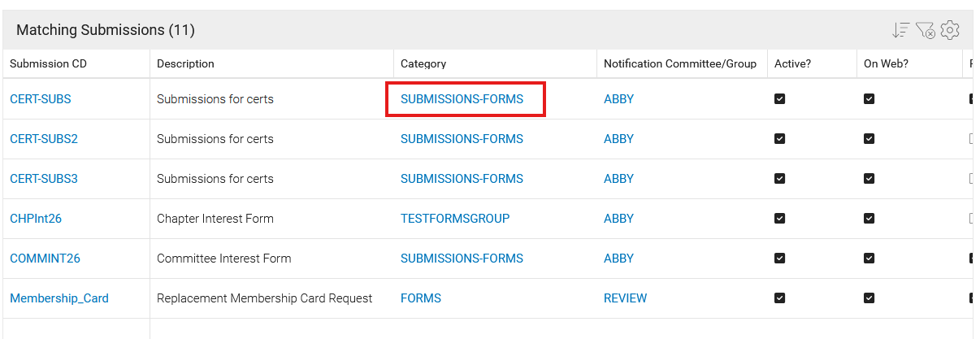Toggle Active checkbox for CERT-SUBS2

(780, 138)
